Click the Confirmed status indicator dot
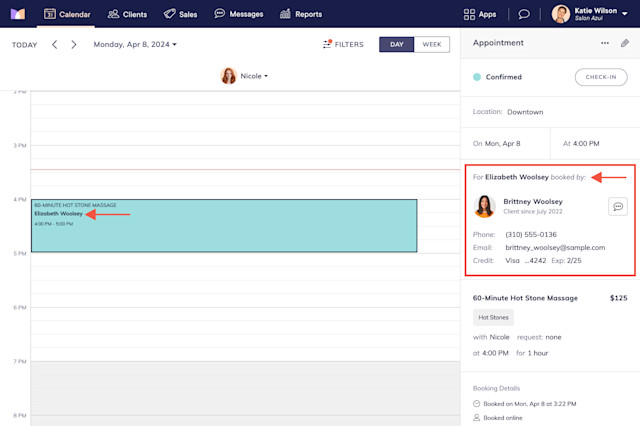 477,77
